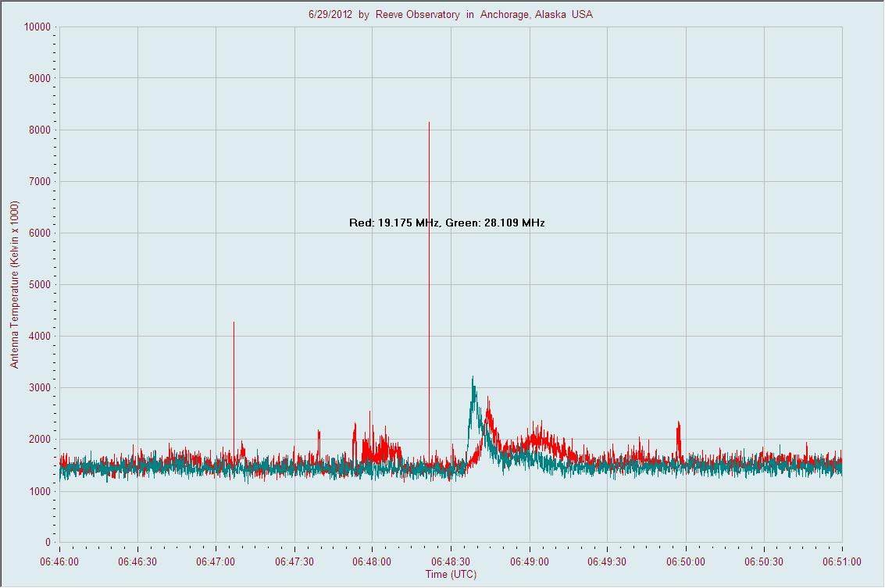Click the 06:50:00 time label

pos(686,561)
